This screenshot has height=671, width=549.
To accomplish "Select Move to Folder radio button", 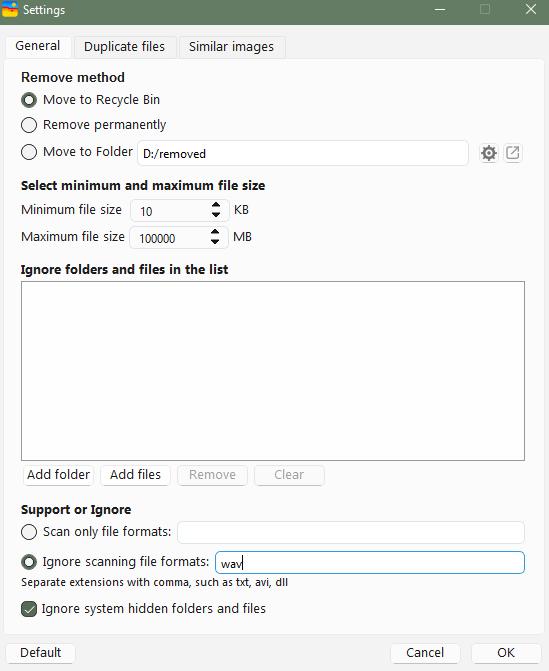I will [29, 152].
